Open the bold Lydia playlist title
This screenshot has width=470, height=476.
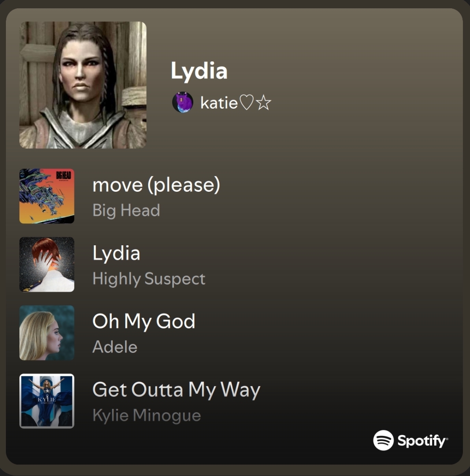[199, 71]
